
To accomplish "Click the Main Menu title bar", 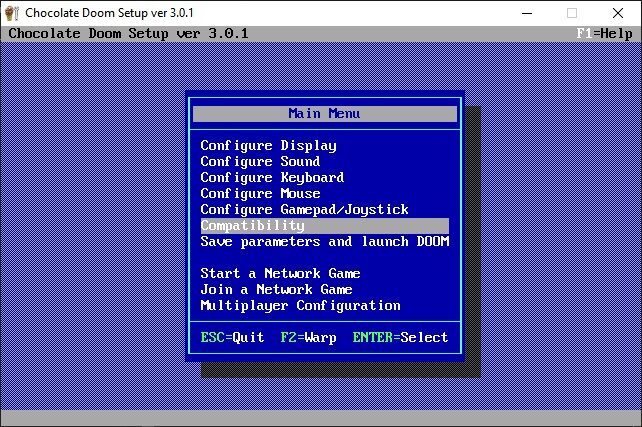I will (x=325, y=114).
